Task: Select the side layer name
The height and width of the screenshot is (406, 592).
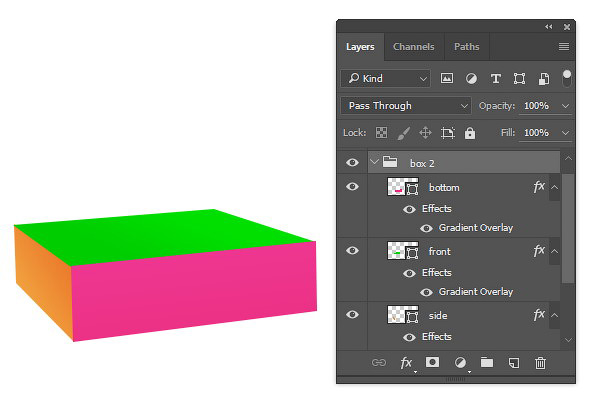Action: click(x=438, y=315)
